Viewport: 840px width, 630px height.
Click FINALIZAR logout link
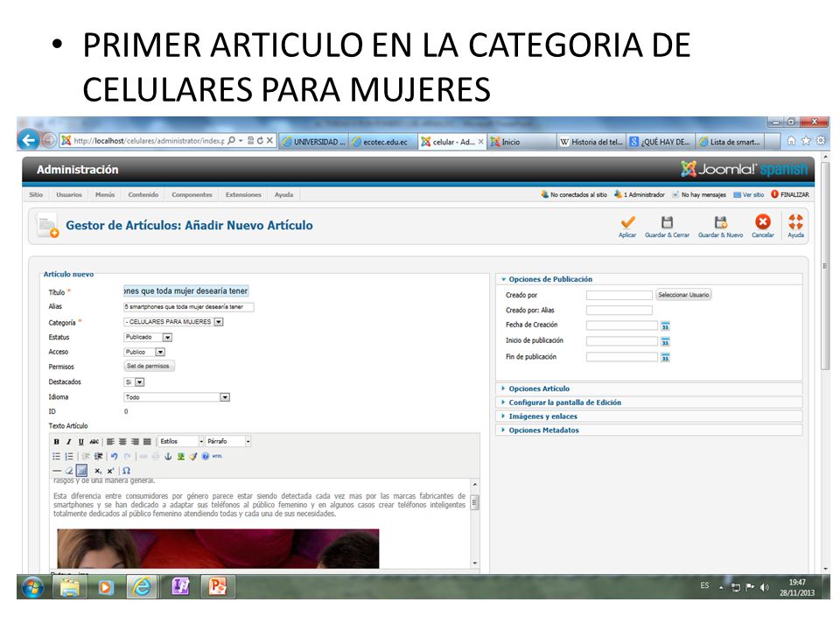click(x=790, y=195)
